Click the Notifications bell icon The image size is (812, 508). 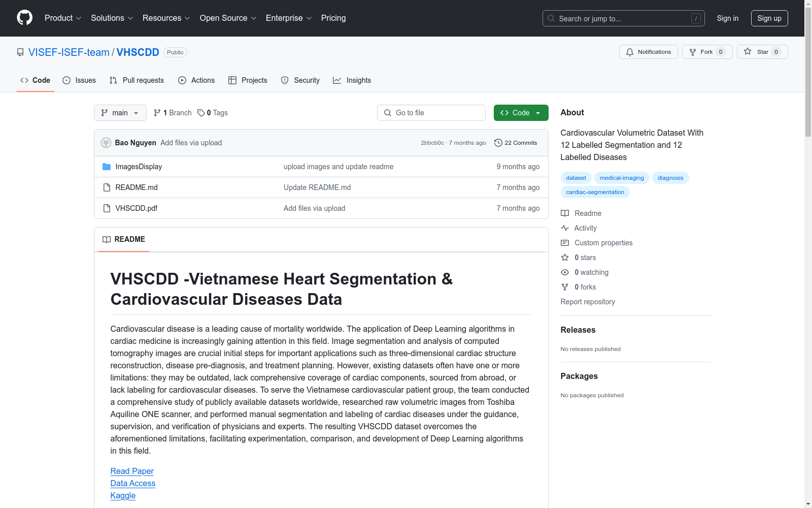click(x=630, y=52)
